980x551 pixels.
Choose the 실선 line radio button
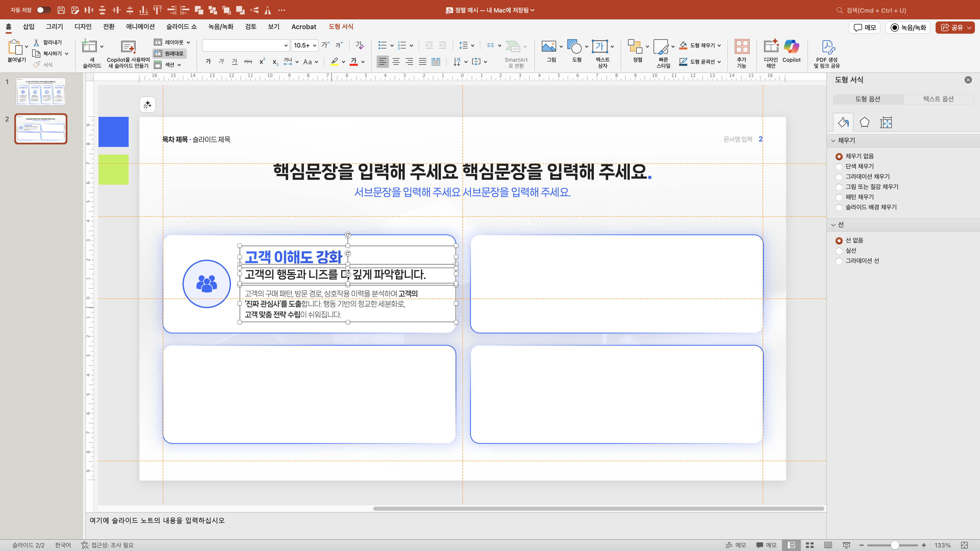pyautogui.click(x=839, y=251)
